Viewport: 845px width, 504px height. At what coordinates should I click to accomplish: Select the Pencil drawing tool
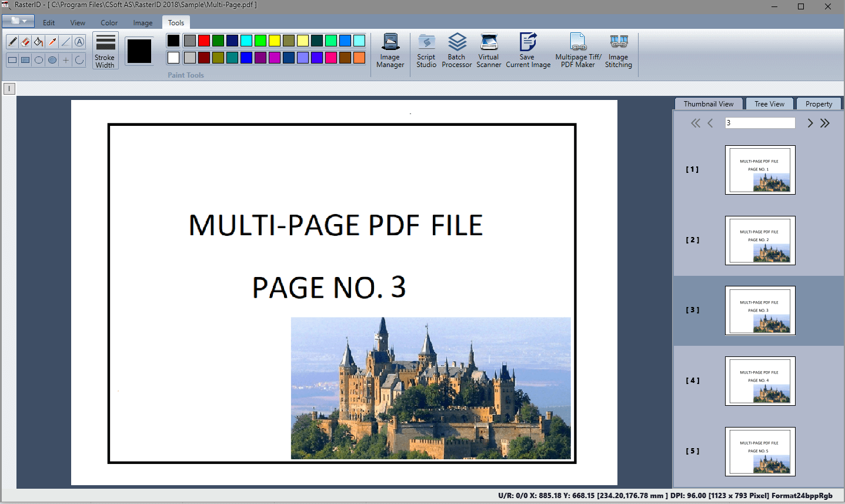click(12, 42)
